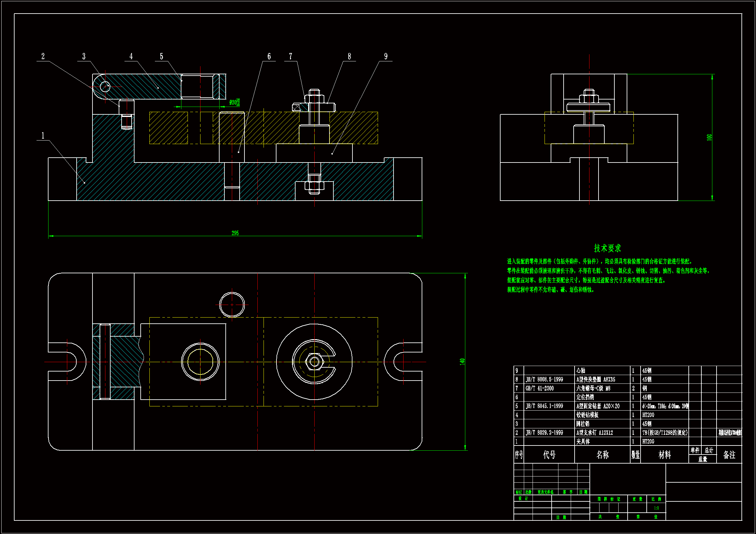Select the drill bushing circle in plan view
756x534 pixels.
(200, 362)
